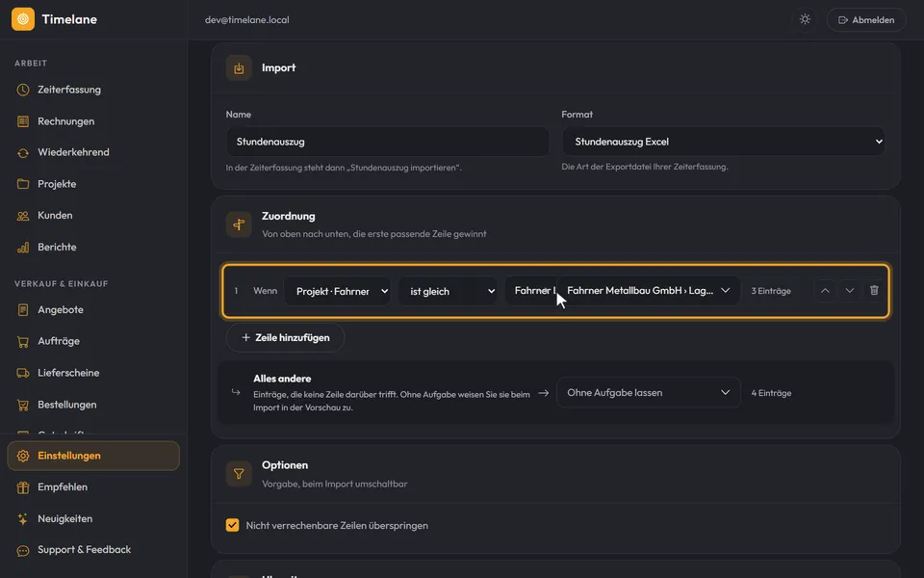Click the Timelane logo icon
The height and width of the screenshot is (578, 924).
[23, 19]
